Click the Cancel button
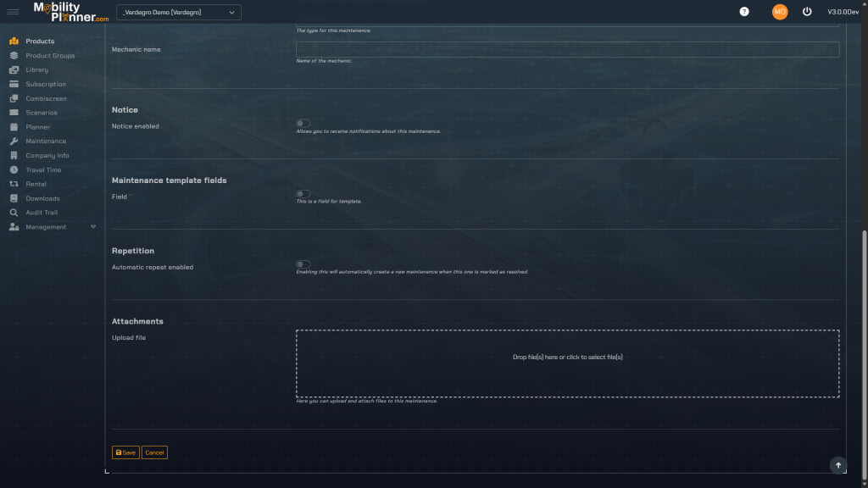Viewport: 868px width, 488px height. click(x=154, y=452)
